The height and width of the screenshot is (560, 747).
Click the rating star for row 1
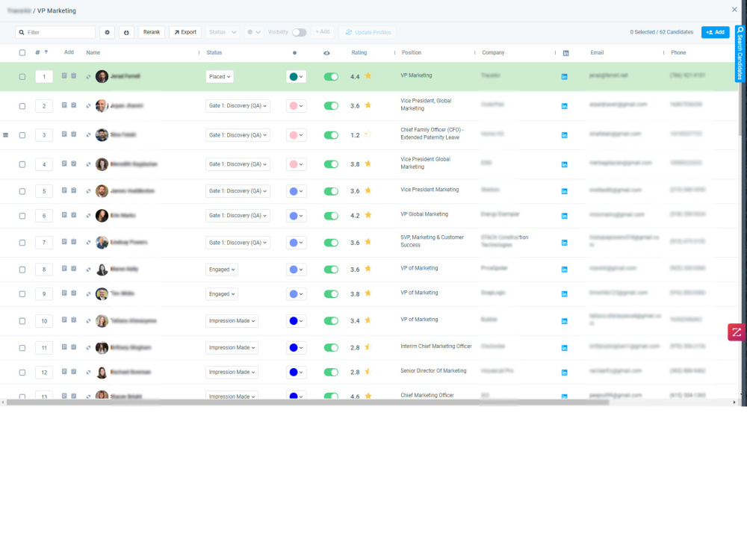point(368,76)
